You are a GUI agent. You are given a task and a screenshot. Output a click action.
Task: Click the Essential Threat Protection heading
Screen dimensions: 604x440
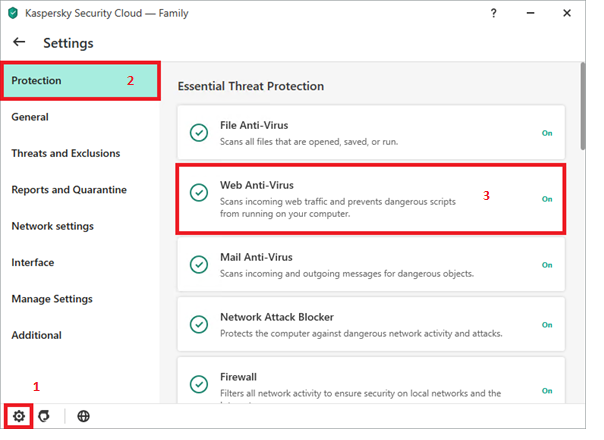pos(251,86)
